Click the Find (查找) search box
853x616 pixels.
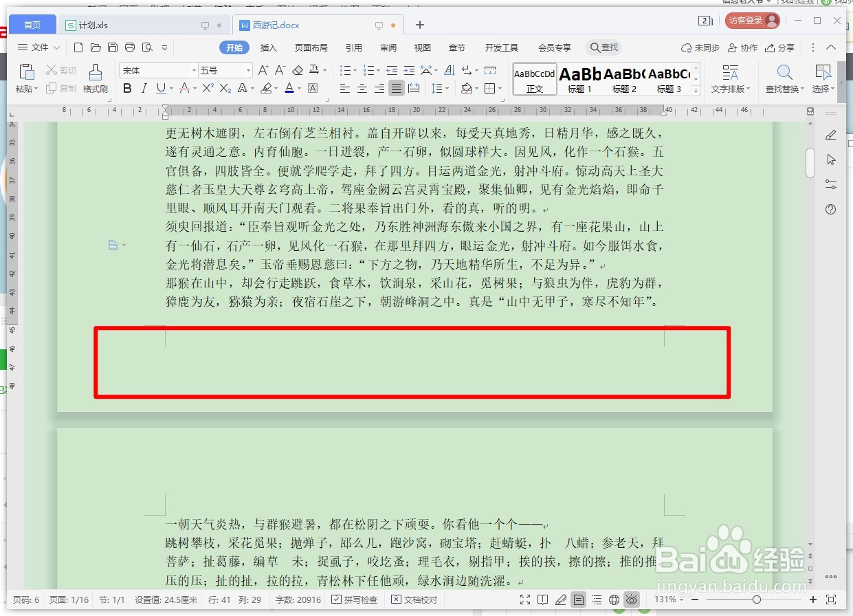[603, 47]
